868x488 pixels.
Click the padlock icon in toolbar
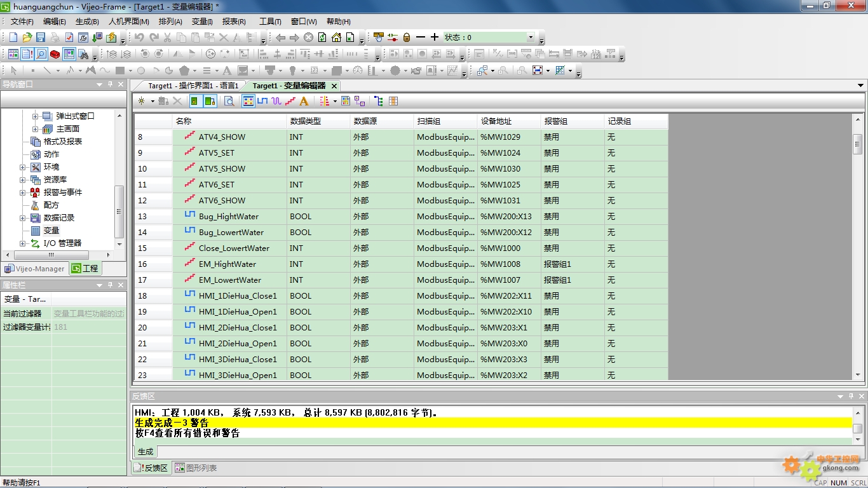407,37
